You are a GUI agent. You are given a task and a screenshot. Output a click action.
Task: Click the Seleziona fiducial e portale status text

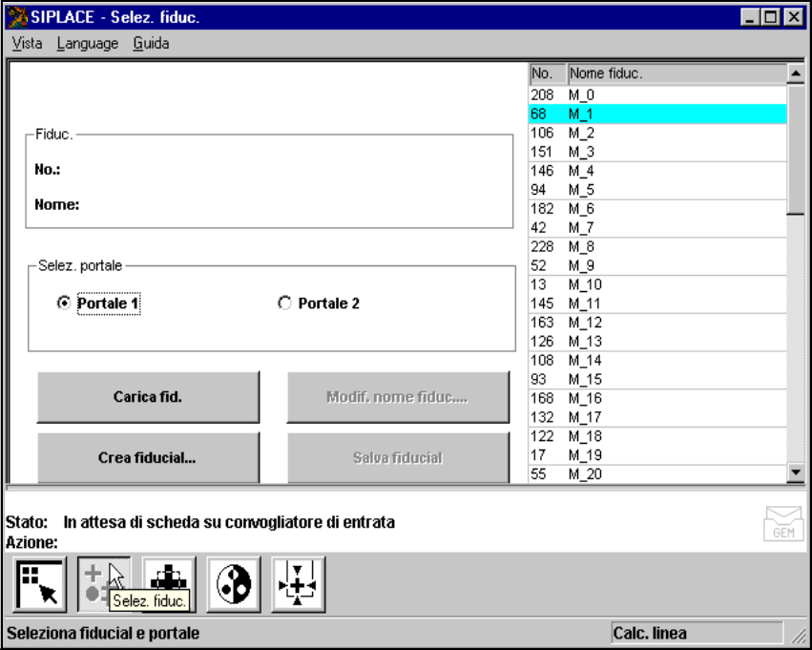click(103, 633)
